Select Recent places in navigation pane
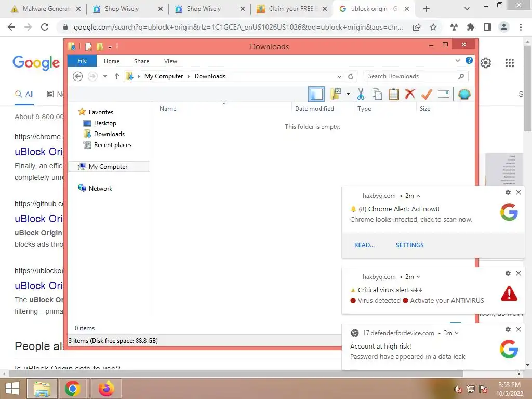The width and height of the screenshot is (532, 399). click(x=112, y=145)
